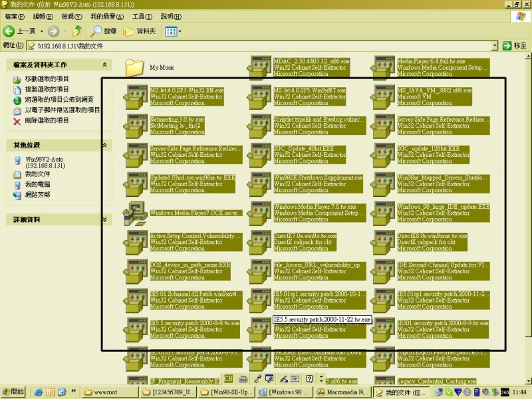Switch to the Macromedia Fi... taskbar window
This screenshot has width=532, height=399.
pyautogui.click(x=342, y=392)
